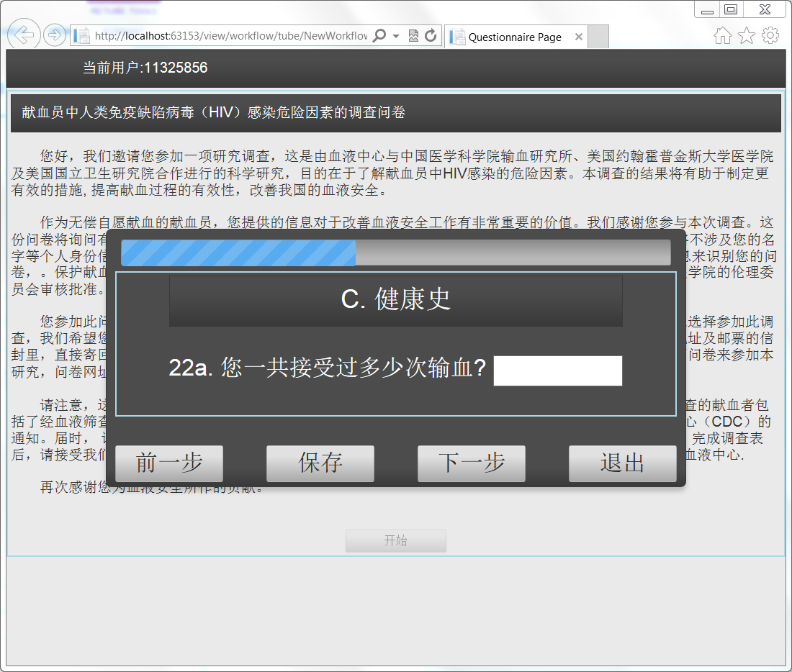The height and width of the screenshot is (672, 792).
Task: Click the 退出 button
Action: [622, 463]
